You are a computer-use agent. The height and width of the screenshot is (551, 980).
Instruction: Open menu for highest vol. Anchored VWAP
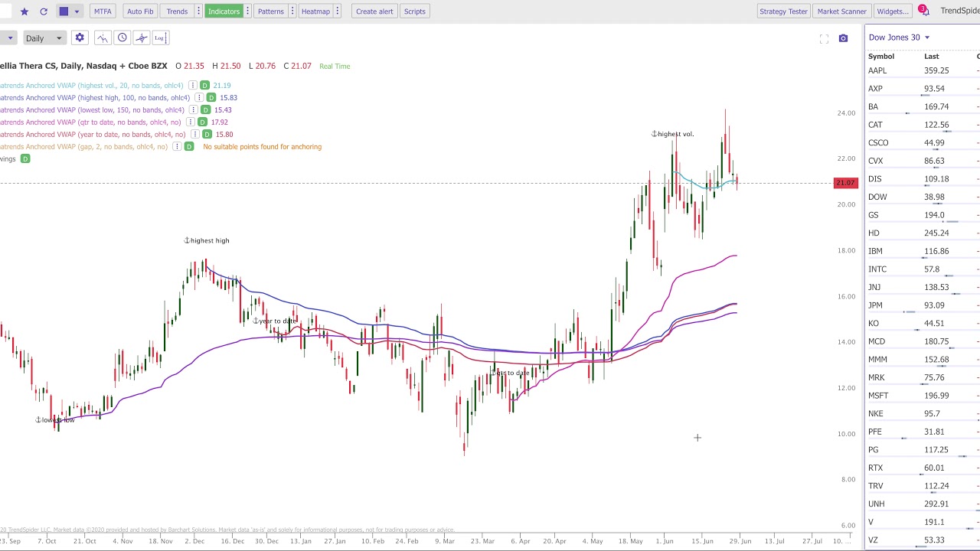pyautogui.click(x=193, y=86)
